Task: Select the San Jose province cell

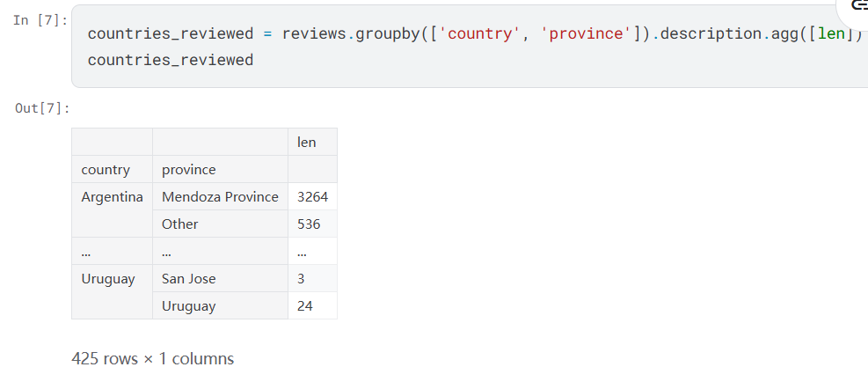Action: (x=188, y=279)
